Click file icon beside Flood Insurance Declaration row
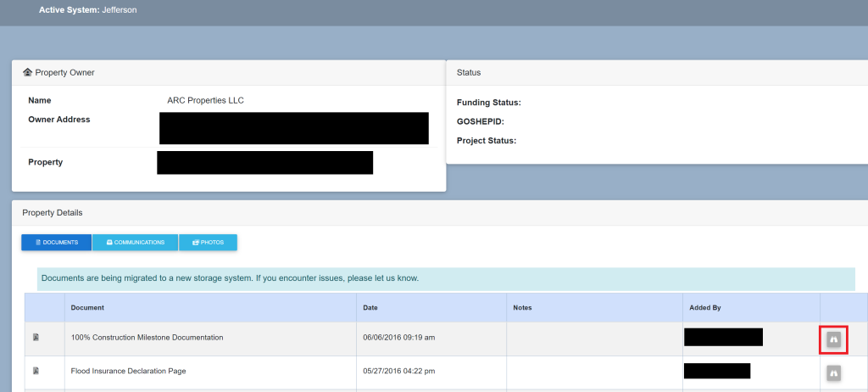 pos(36,371)
